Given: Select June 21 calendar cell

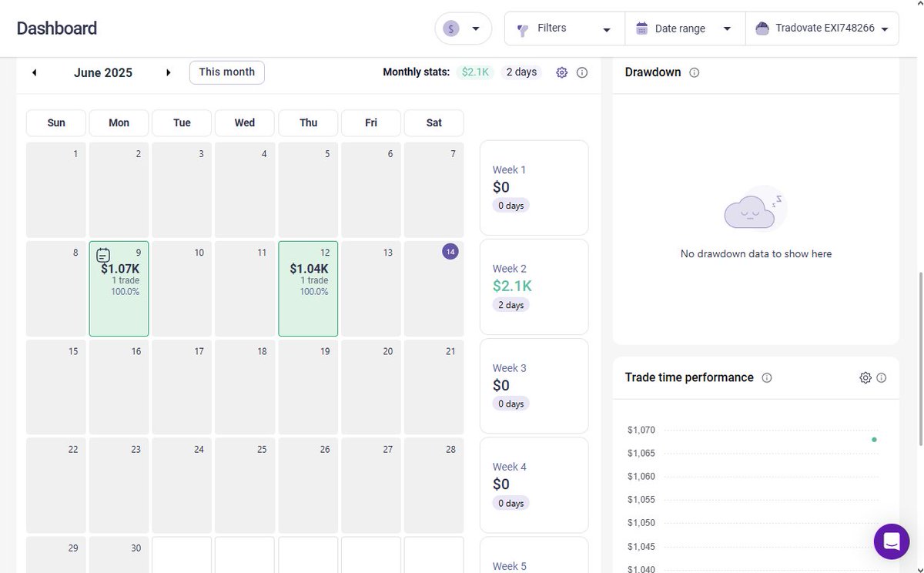Looking at the screenshot, I should (x=434, y=387).
